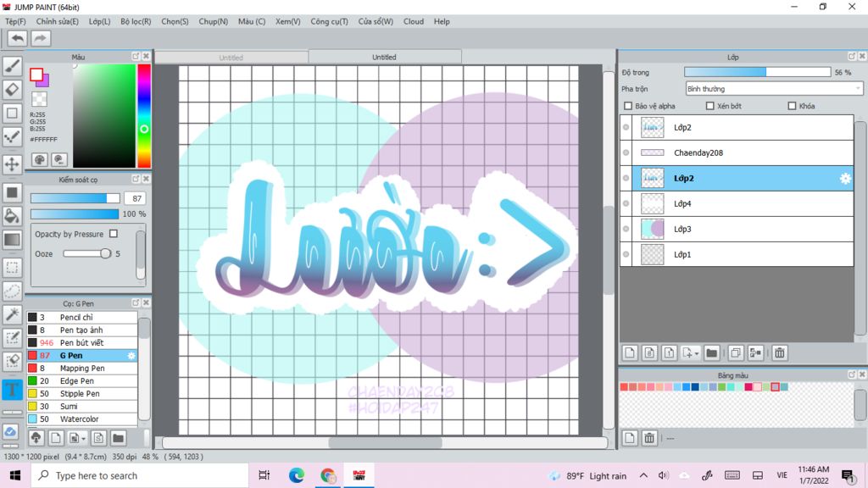Add a new 1-bit layer
Image resolution: width=868 pixels, height=488 pixels.
[x=669, y=352]
